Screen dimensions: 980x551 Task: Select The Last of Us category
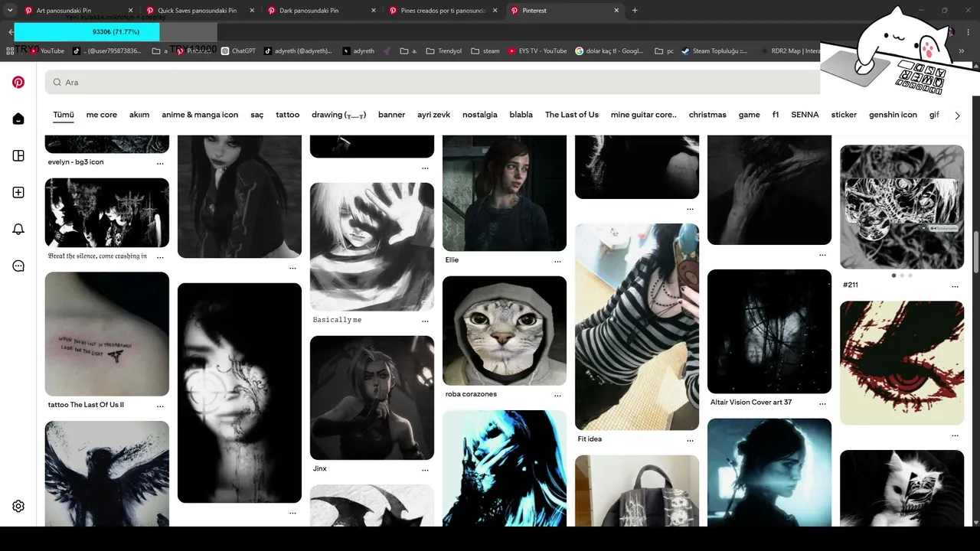[x=572, y=115]
